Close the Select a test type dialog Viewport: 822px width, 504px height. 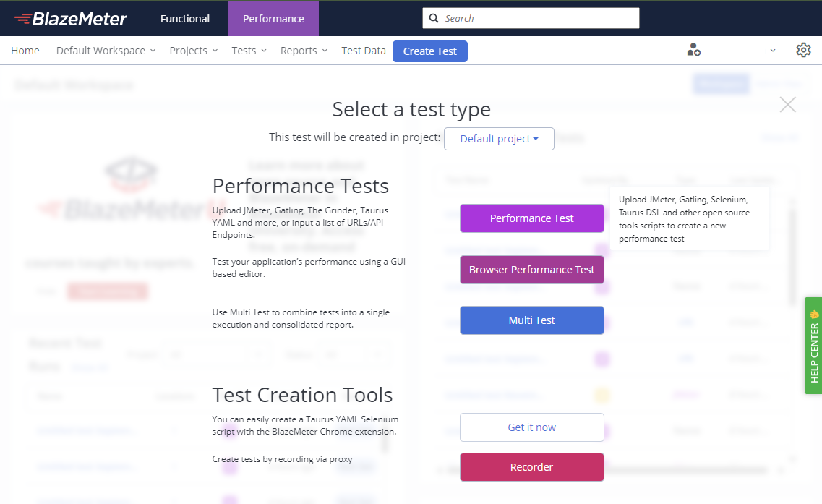787,105
